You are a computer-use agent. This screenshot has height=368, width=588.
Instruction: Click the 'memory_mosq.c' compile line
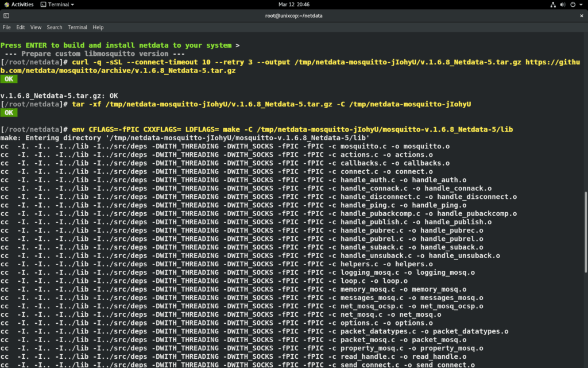pos(233,289)
